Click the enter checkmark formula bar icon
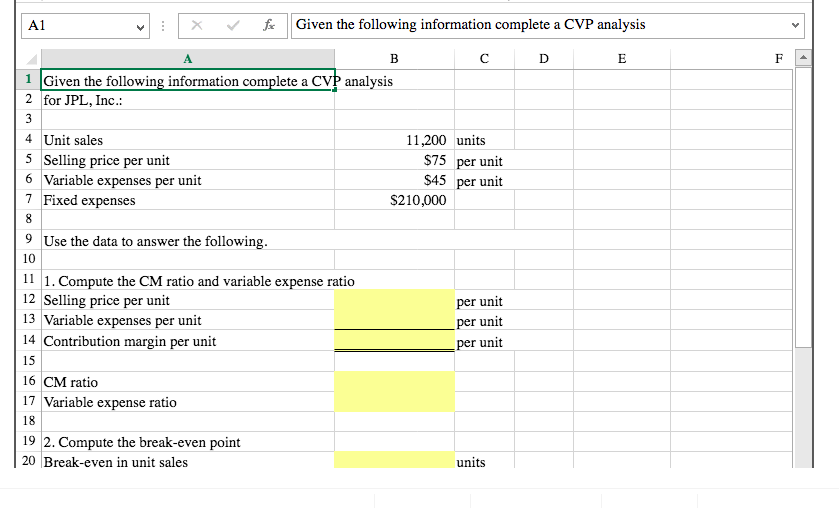Screen dimensions: 839x508 [x=233, y=25]
